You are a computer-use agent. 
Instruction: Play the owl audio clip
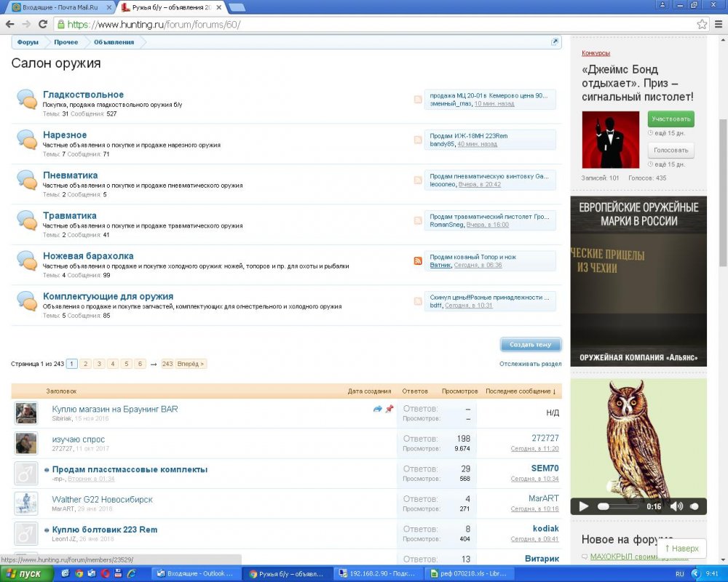click(x=583, y=506)
